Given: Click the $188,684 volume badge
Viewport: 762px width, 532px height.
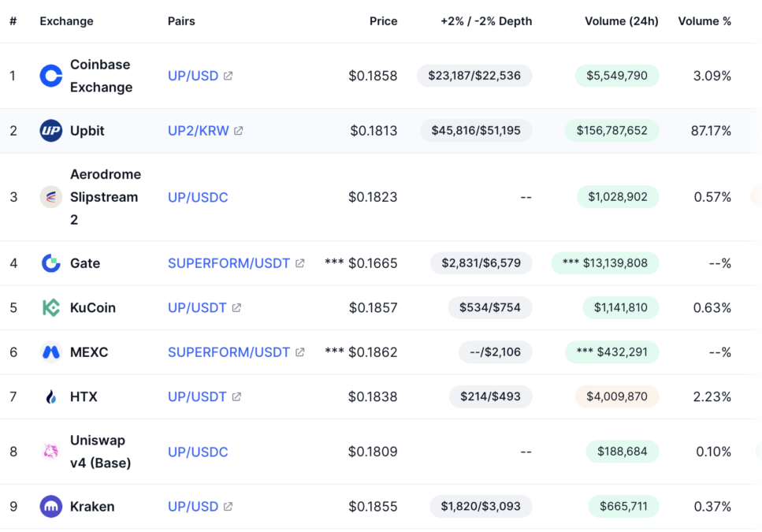Looking at the screenshot, I should click(x=622, y=452).
